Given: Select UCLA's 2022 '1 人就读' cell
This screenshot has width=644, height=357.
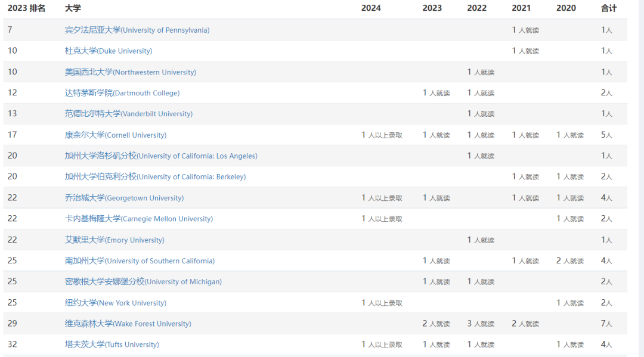Looking at the screenshot, I should 481,156.
